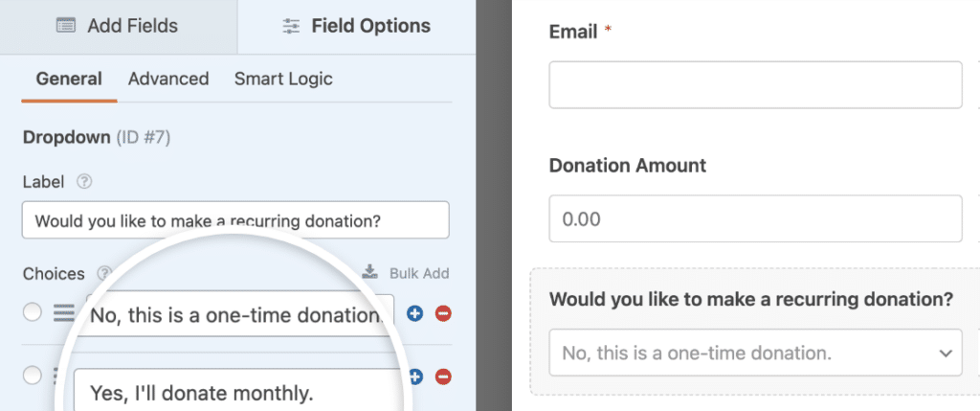Click the Bulk Add link
The width and height of the screenshot is (980, 411).
[x=419, y=273]
